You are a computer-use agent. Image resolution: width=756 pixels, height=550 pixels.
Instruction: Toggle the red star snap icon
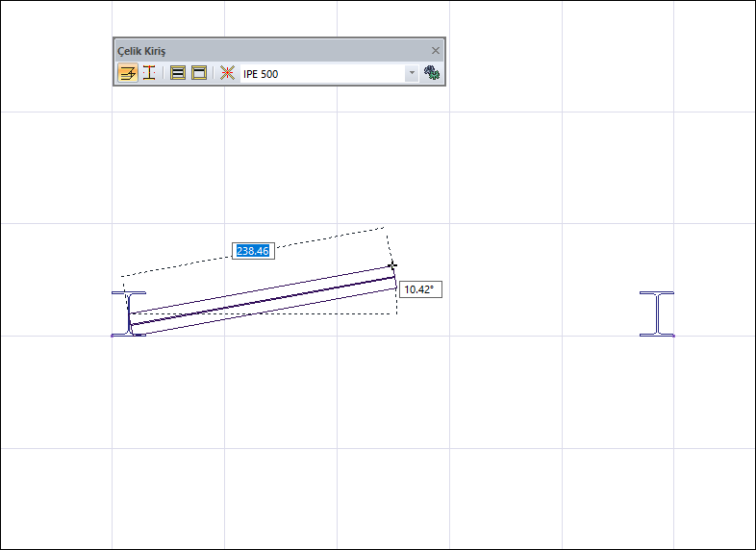click(227, 73)
